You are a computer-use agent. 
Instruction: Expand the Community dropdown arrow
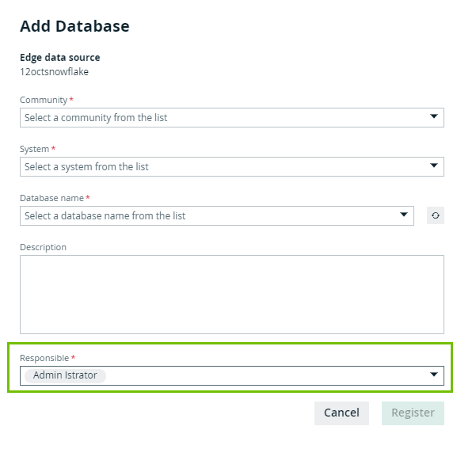coord(433,117)
